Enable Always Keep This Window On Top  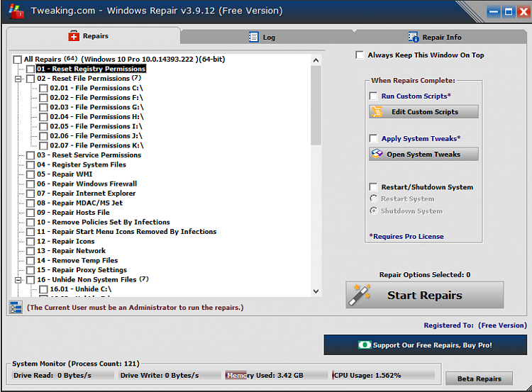pyautogui.click(x=360, y=55)
